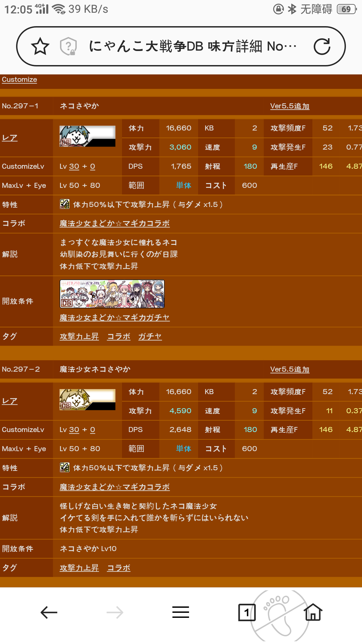Click the ネコさやか unit thumbnail image

point(87,136)
